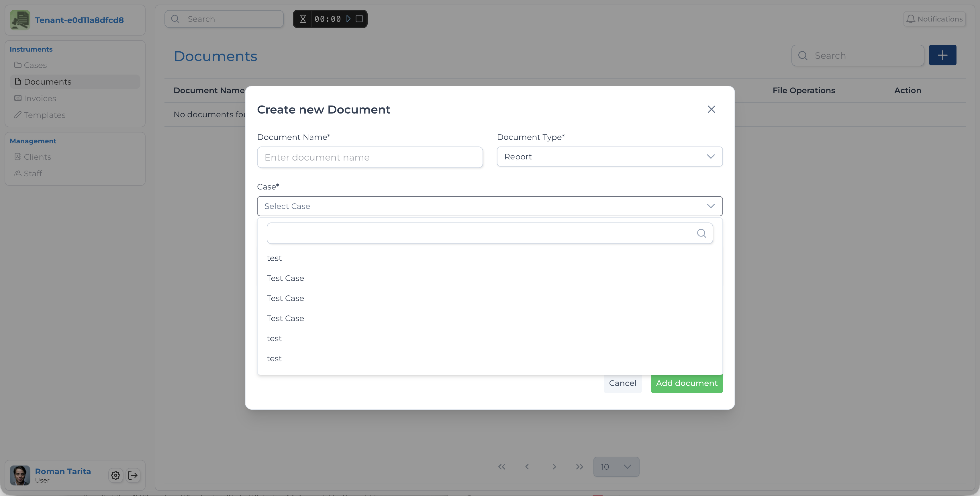Choose the first 'Test Case' option
Image resolution: width=980 pixels, height=496 pixels.
[285, 278]
